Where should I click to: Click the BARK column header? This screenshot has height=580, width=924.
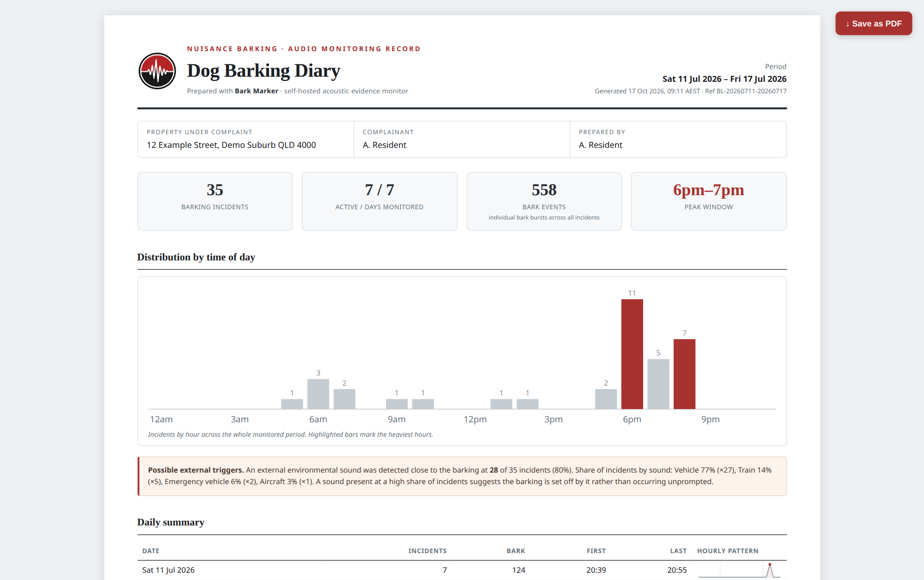click(x=516, y=551)
